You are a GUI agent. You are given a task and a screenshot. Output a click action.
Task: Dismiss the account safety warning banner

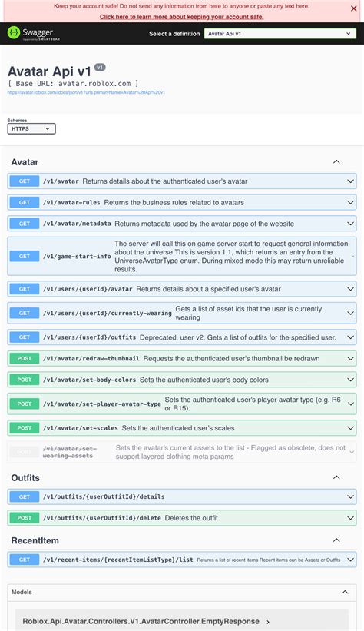click(x=353, y=8)
